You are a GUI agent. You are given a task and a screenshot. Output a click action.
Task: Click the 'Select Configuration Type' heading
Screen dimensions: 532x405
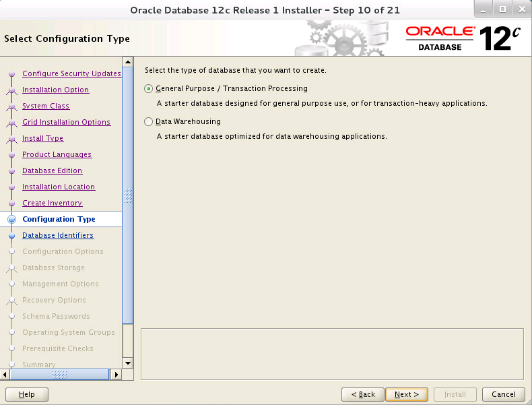[67, 38]
